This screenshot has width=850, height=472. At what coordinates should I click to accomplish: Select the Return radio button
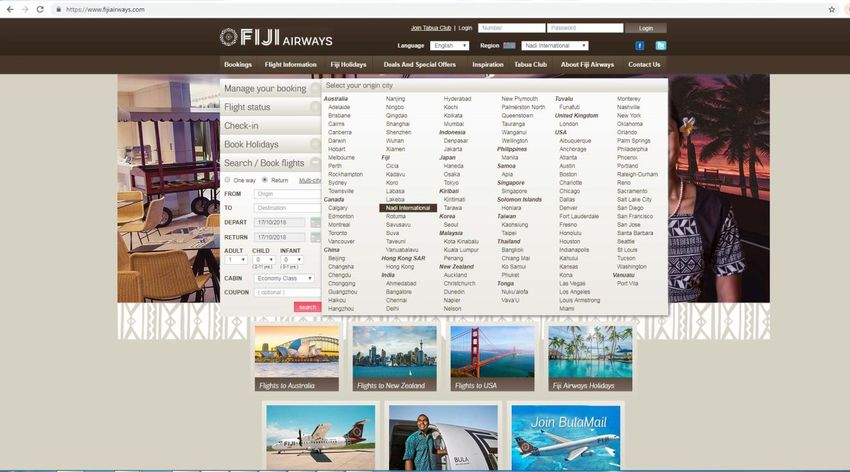[264, 180]
